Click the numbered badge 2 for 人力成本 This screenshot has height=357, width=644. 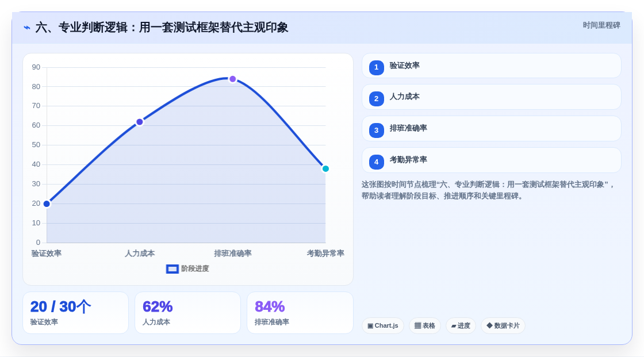coord(376,99)
